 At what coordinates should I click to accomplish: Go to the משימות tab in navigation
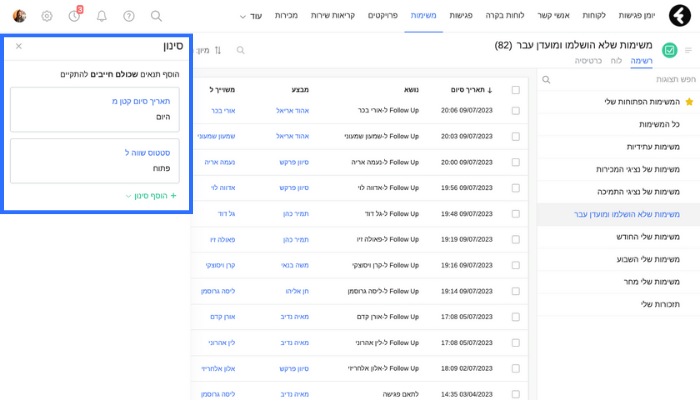tap(423, 15)
